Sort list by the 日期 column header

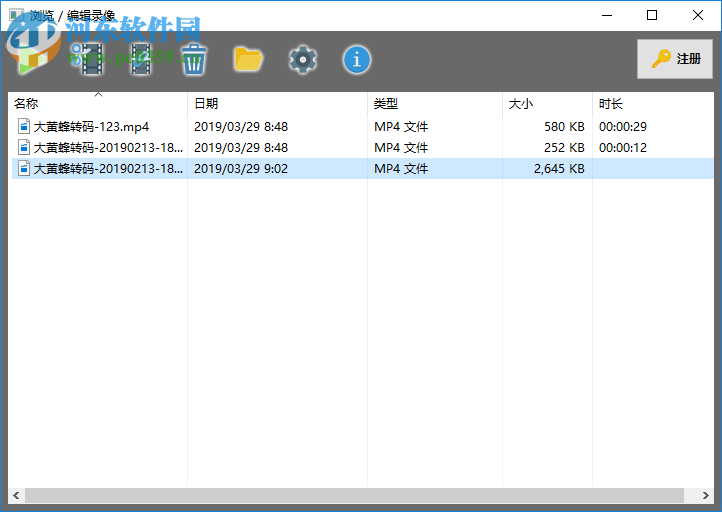(x=278, y=104)
